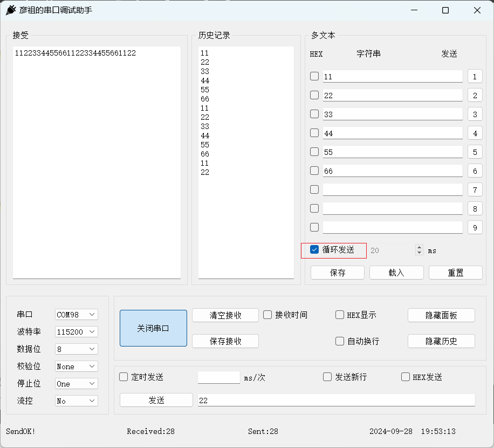The width and height of the screenshot is (494, 448).
Task: Click the string input field containing 55
Action: (393, 152)
